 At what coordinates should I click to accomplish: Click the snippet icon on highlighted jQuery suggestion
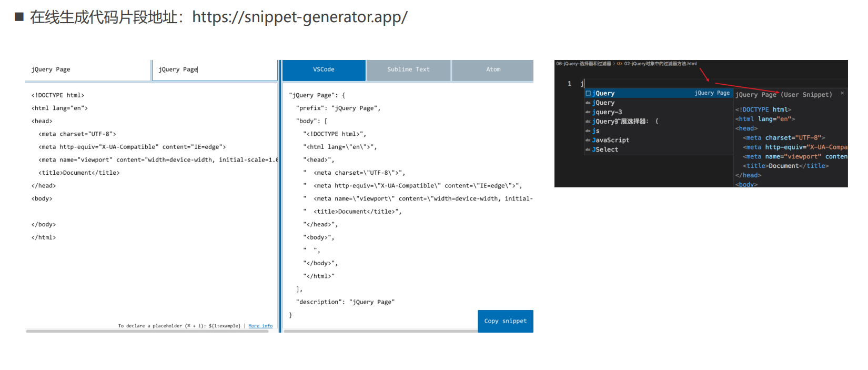pyautogui.click(x=588, y=93)
